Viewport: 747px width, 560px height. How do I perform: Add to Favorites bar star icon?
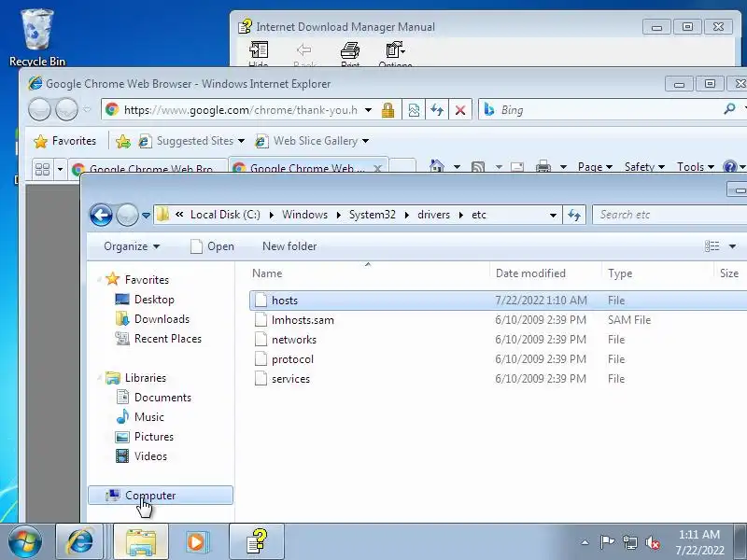[123, 141]
